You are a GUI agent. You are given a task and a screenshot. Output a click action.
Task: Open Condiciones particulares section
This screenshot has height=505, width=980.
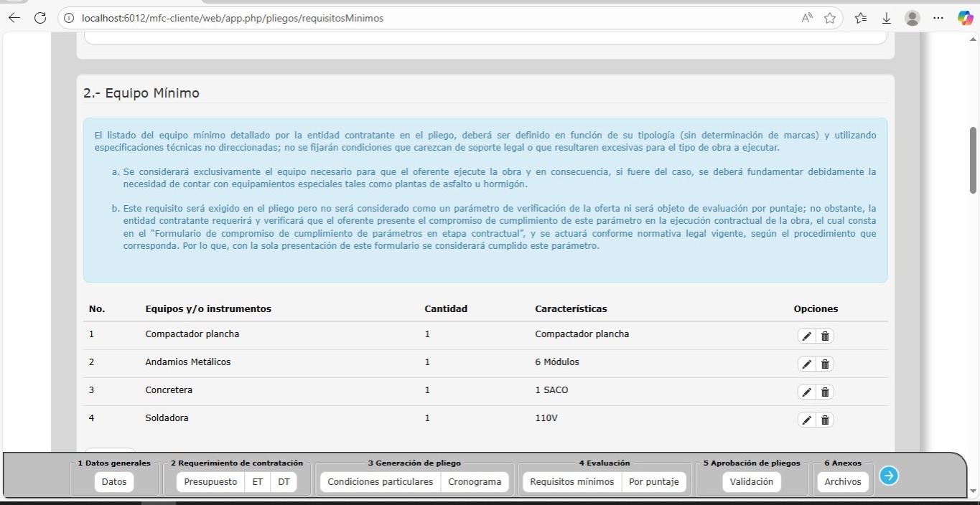(x=380, y=482)
